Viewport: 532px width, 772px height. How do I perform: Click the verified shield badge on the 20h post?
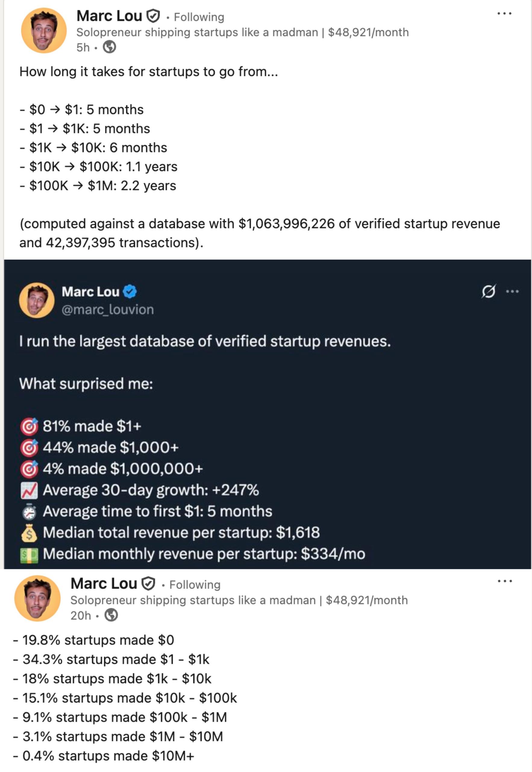(x=148, y=584)
